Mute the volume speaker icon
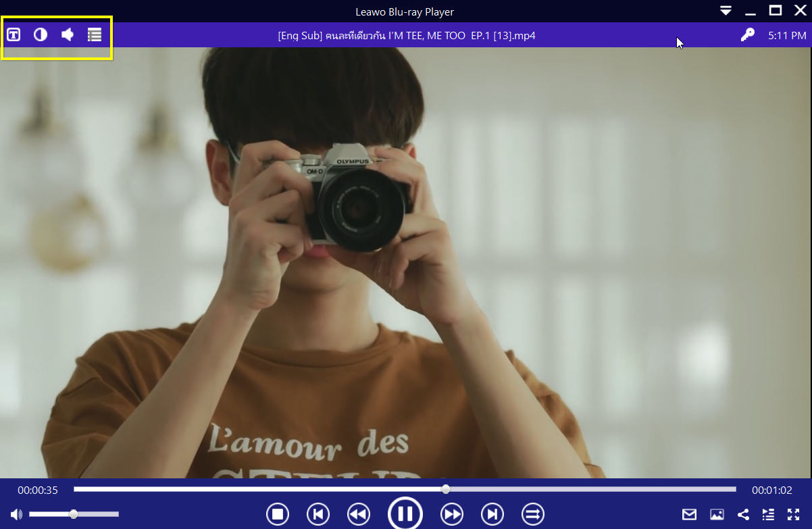Screen dimensions: 812x529 (15, 513)
